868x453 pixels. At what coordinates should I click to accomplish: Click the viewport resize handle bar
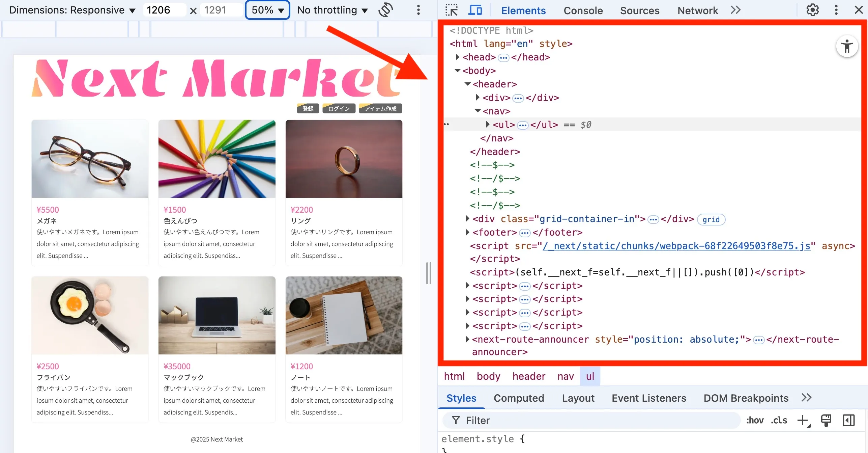pos(429,273)
